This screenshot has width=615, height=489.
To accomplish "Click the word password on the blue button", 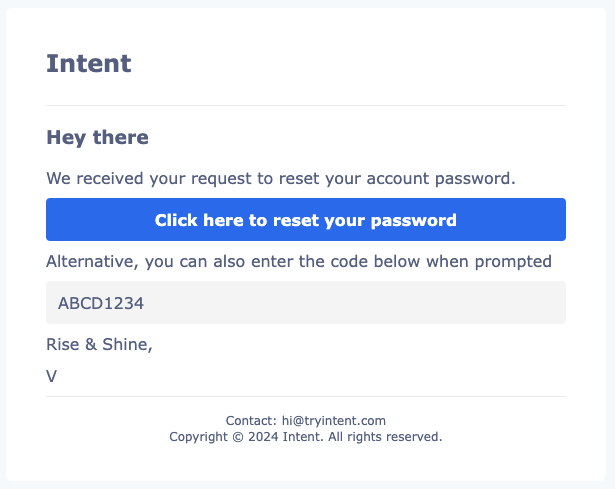I will click(x=413, y=221).
